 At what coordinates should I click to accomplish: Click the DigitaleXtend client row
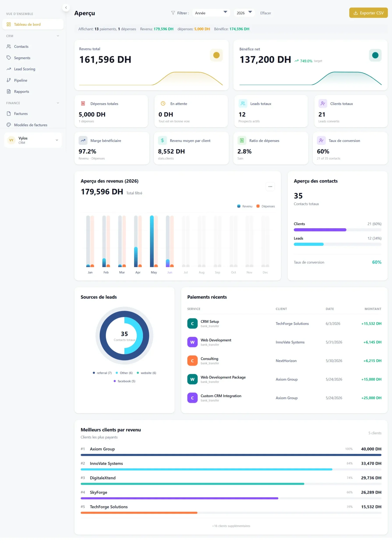[231, 481]
